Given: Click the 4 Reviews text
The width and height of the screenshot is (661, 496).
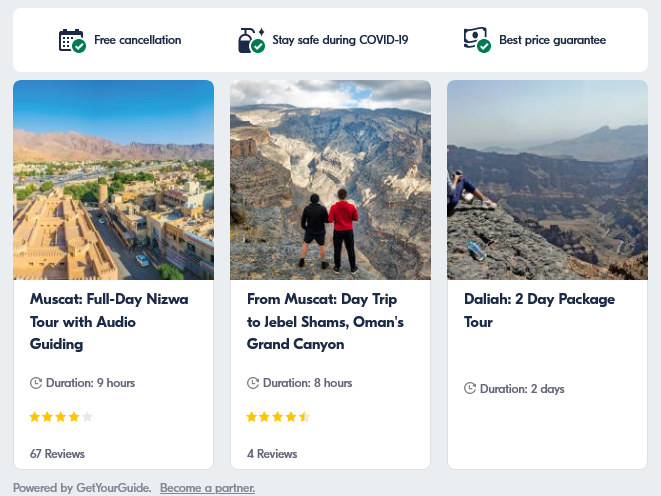Looking at the screenshot, I should (x=272, y=454).
